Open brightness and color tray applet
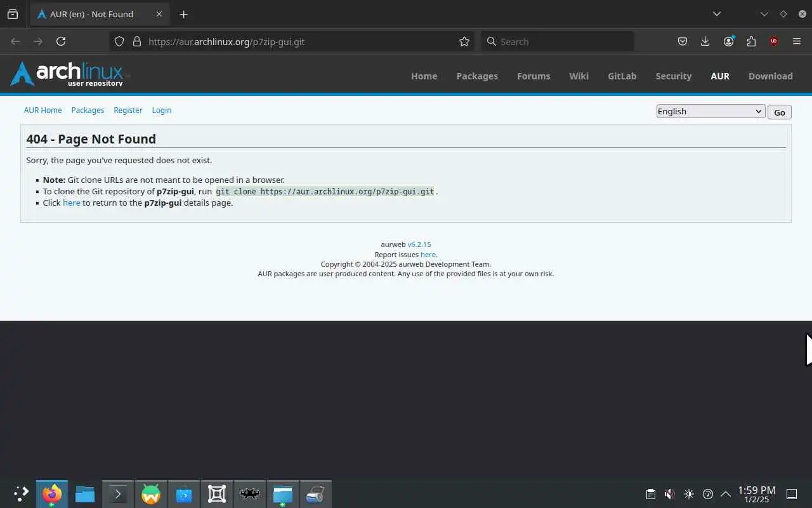The height and width of the screenshot is (508, 812). (x=689, y=494)
